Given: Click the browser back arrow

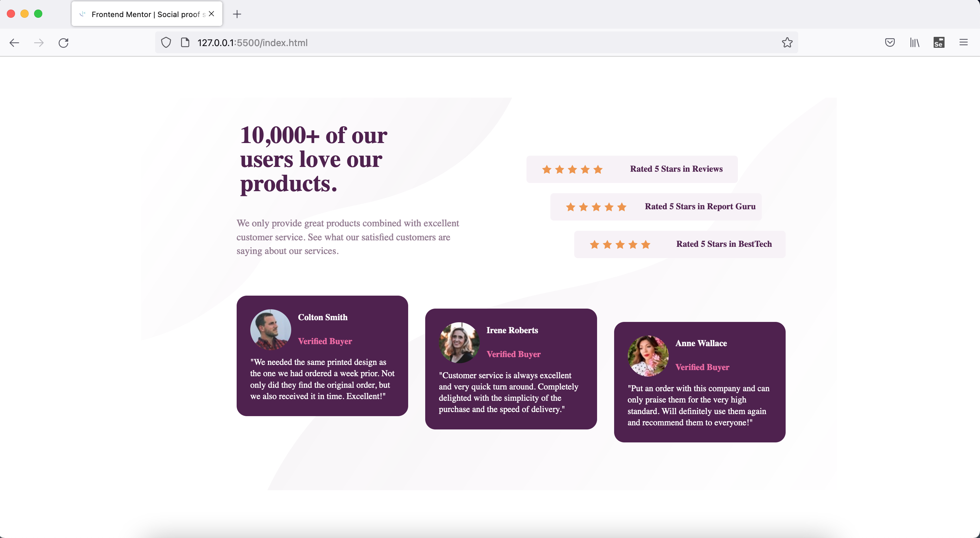Looking at the screenshot, I should pyautogui.click(x=14, y=43).
